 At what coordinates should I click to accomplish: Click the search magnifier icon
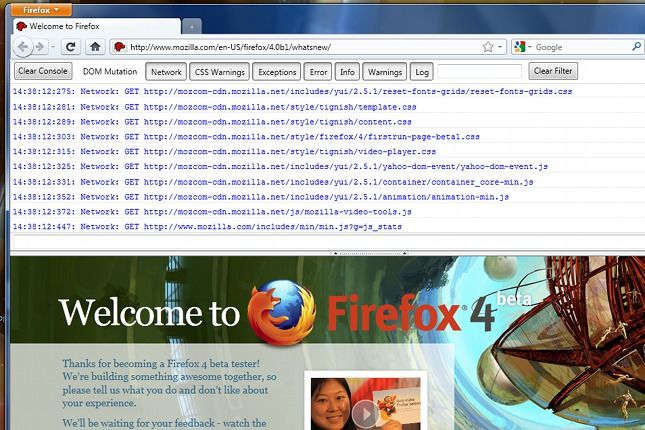coord(636,46)
